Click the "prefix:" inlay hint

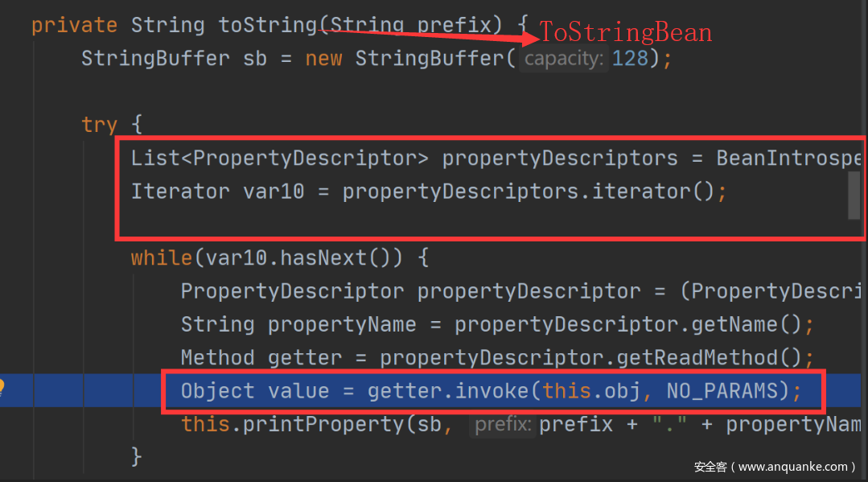pos(504,424)
